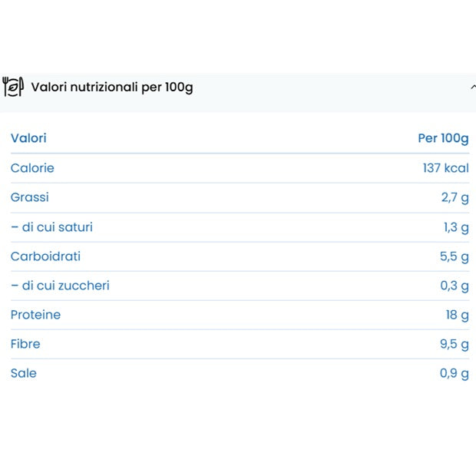Click the 5,5 g carbohydrate value
Screen dimensions: 476x476
pyautogui.click(x=455, y=256)
